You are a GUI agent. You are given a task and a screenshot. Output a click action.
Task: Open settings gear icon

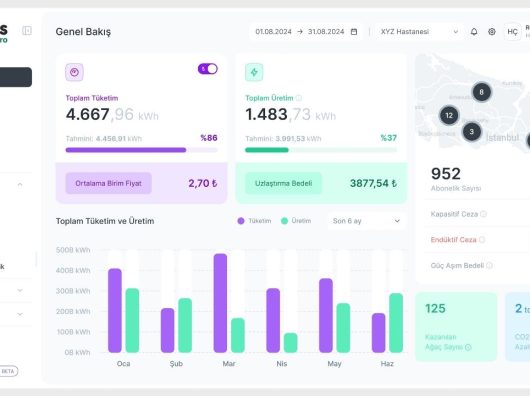point(492,32)
